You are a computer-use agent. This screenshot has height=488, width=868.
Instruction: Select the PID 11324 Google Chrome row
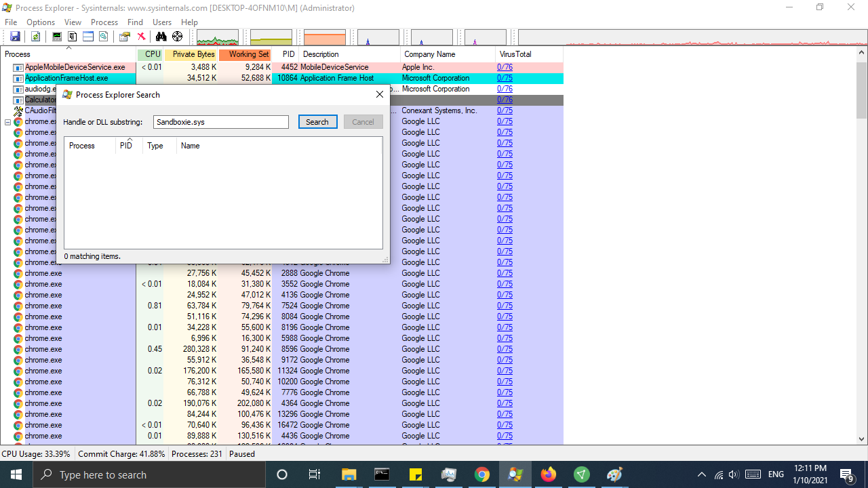[x=281, y=371]
